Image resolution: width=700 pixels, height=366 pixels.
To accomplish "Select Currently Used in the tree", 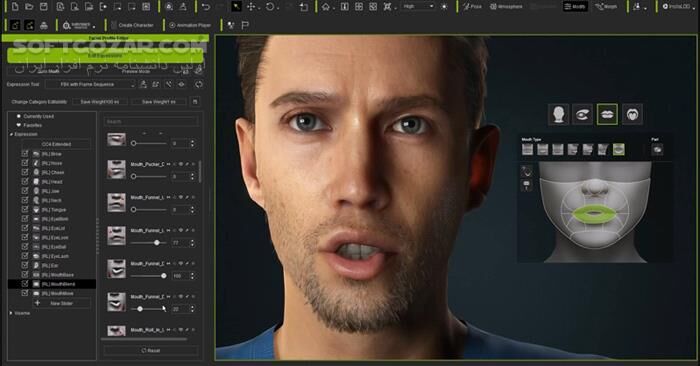I will 38,116.
